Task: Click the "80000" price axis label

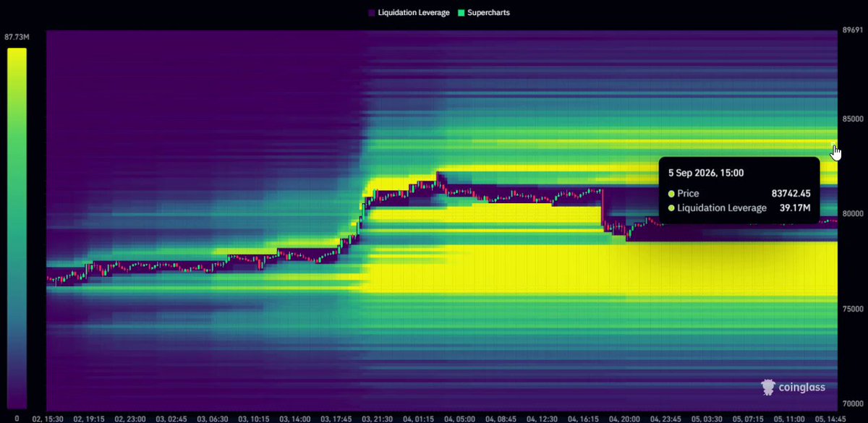Action: (x=851, y=214)
